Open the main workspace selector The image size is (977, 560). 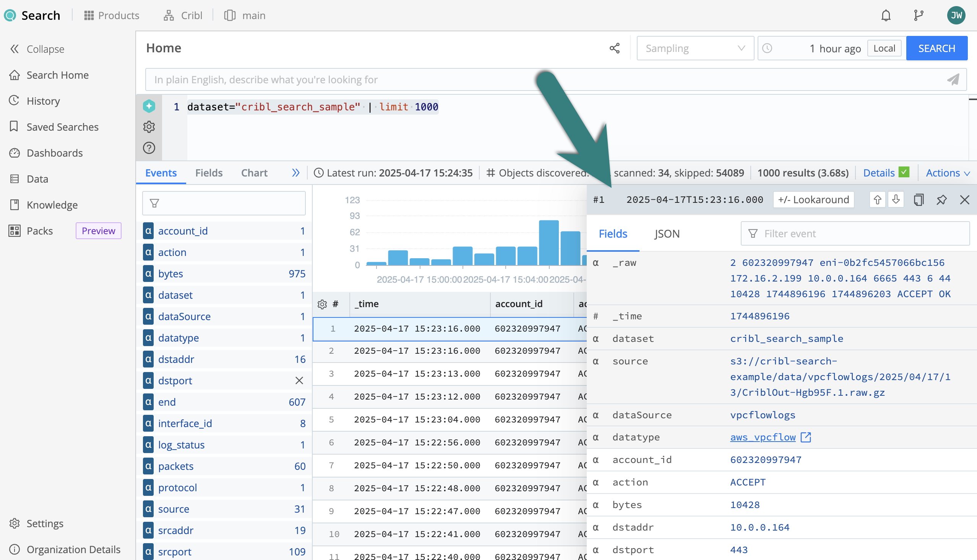pyautogui.click(x=245, y=15)
